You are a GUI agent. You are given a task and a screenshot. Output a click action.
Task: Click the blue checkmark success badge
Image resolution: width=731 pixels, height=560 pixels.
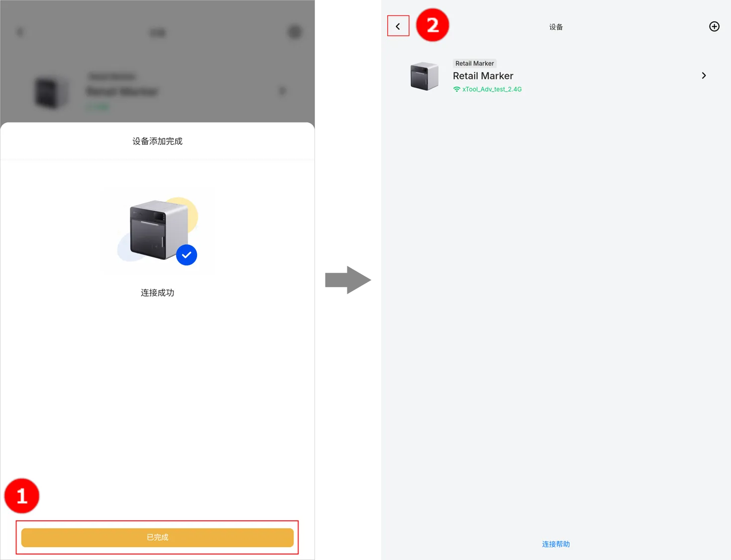tap(187, 255)
